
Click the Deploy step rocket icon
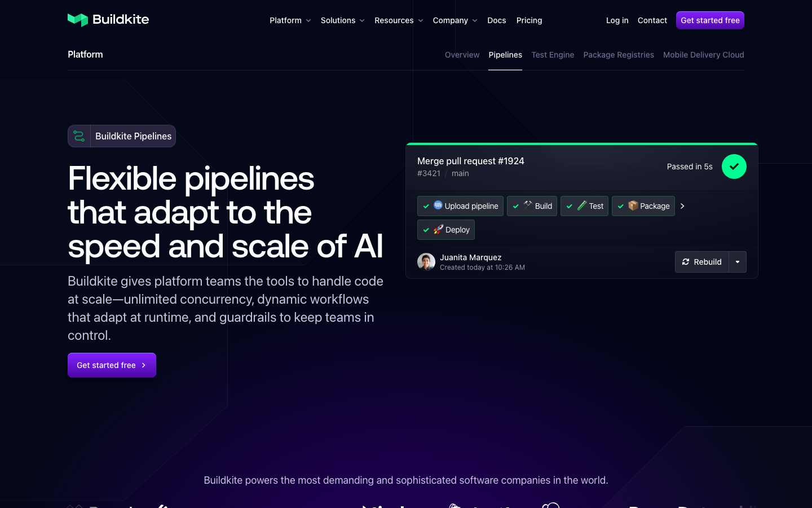click(x=438, y=229)
